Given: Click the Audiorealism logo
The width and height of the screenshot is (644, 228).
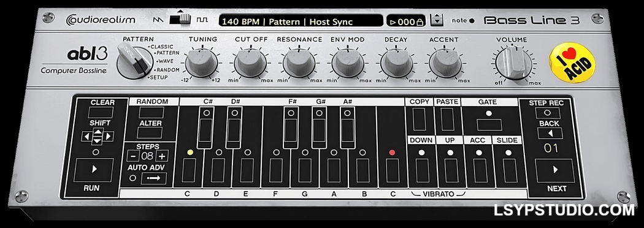Looking at the screenshot, I should click(100, 20).
